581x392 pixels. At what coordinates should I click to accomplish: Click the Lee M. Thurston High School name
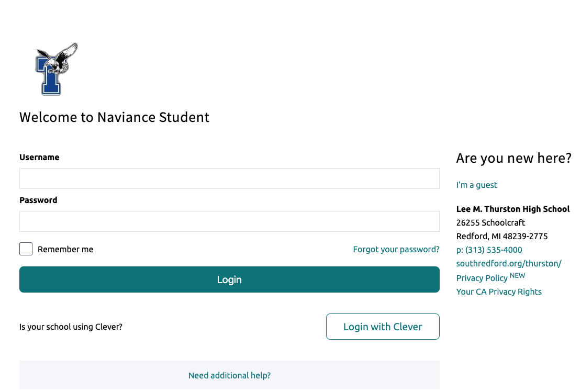point(513,209)
